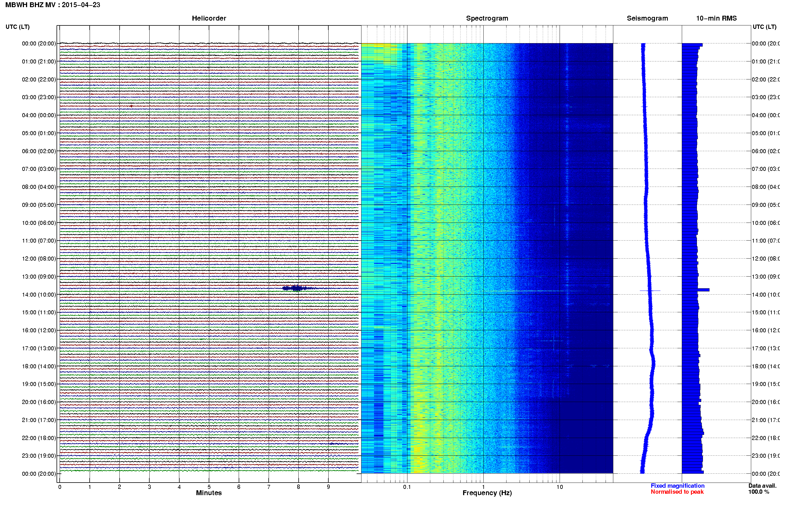Click the 'Data avail. 100.0 %' readout
This screenshot has width=812, height=508.
762,489
